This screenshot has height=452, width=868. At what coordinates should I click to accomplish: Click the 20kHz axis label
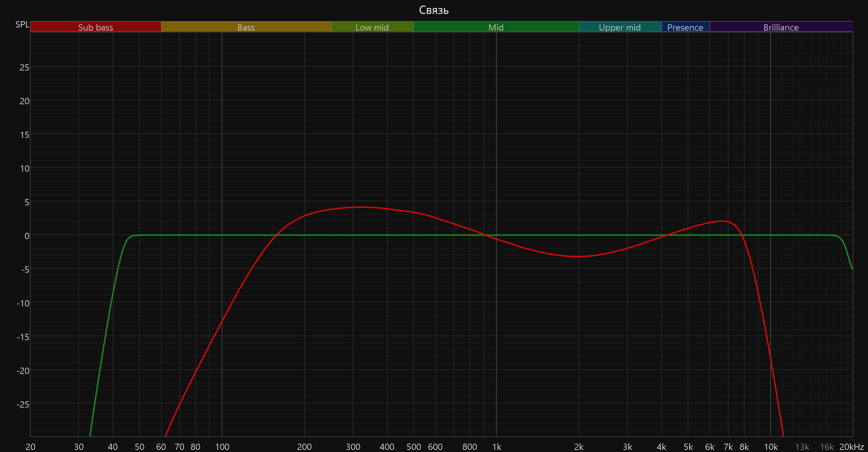(x=851, y=447)
